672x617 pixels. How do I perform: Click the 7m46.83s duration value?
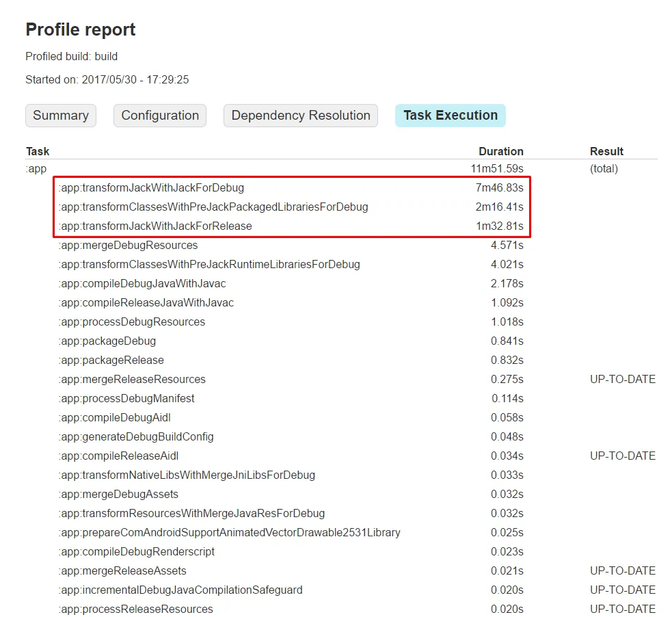pyautogui.click(x=500, y=187)
